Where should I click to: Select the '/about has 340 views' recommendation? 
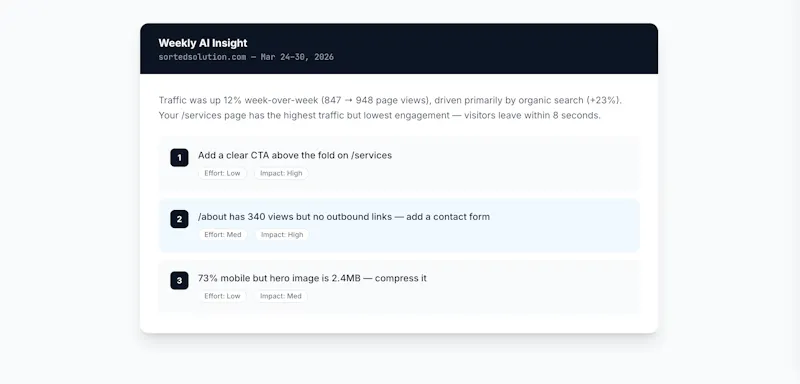pyautogui.click(x=344, y=217)
